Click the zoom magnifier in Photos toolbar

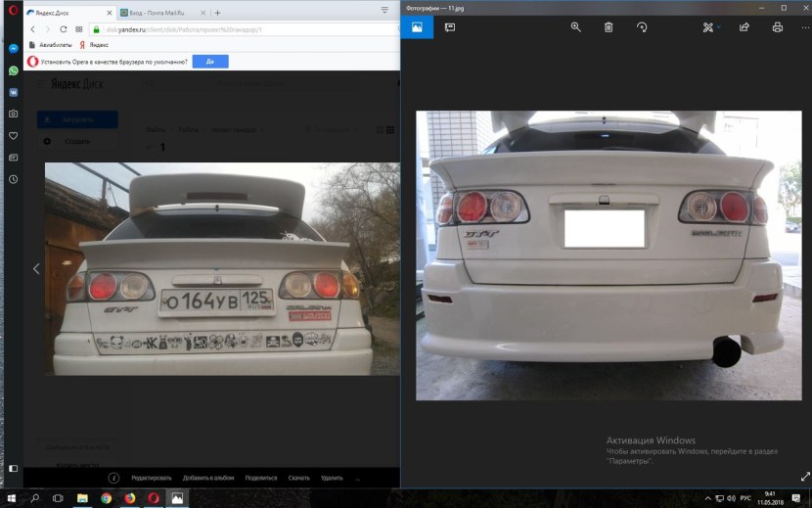click(576, 27)
